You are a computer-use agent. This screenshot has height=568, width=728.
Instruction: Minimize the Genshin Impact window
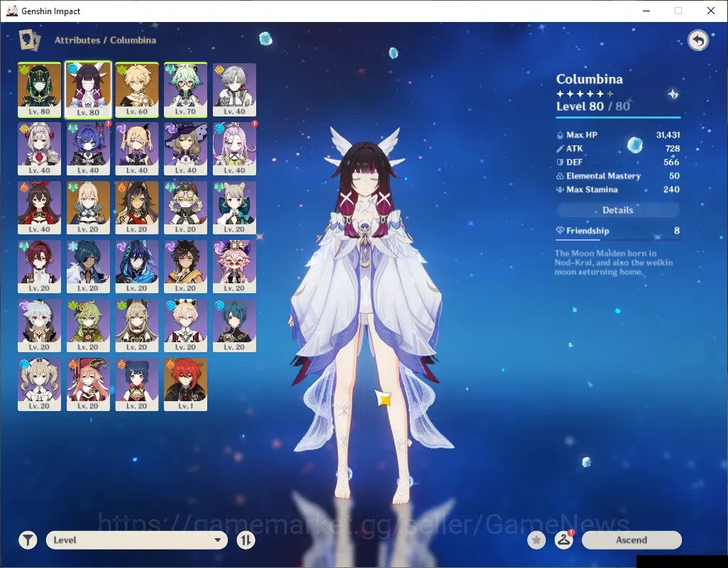click(x=646, y=11)
